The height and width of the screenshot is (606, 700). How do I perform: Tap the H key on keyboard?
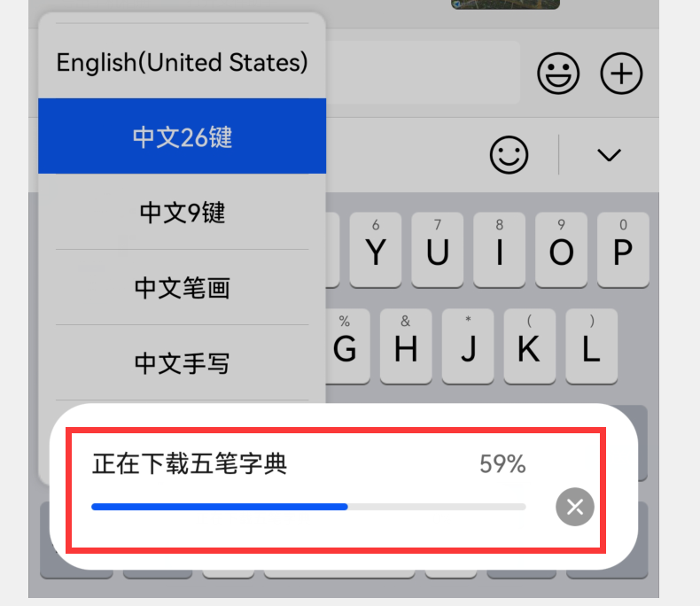[406, 346]
